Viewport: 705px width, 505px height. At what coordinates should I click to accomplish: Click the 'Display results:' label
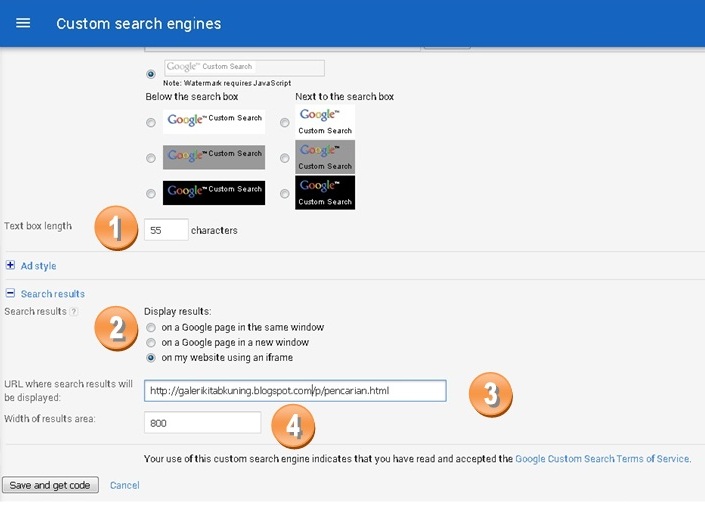click(178, 311)
